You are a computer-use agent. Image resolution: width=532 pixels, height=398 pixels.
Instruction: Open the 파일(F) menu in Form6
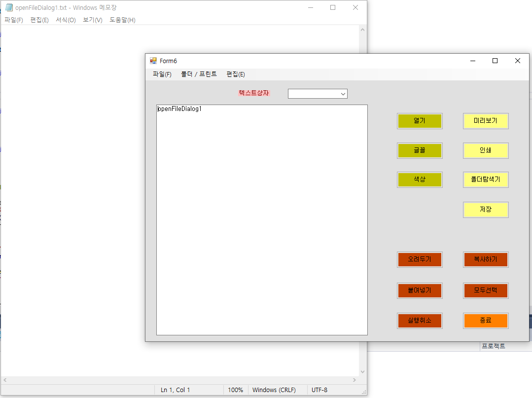[x=161, y=74]
